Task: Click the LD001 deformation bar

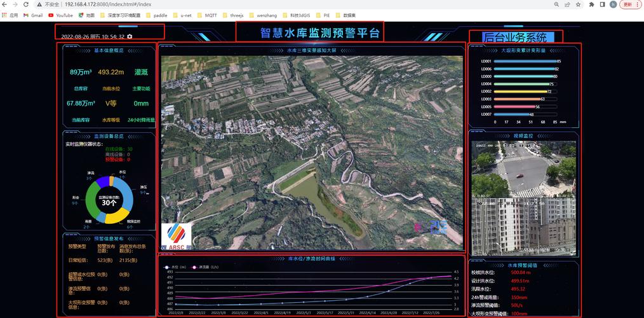Action: point(525,61)
